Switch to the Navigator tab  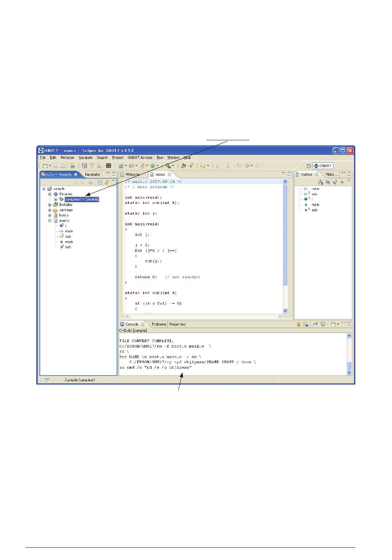tap(92, 175)
